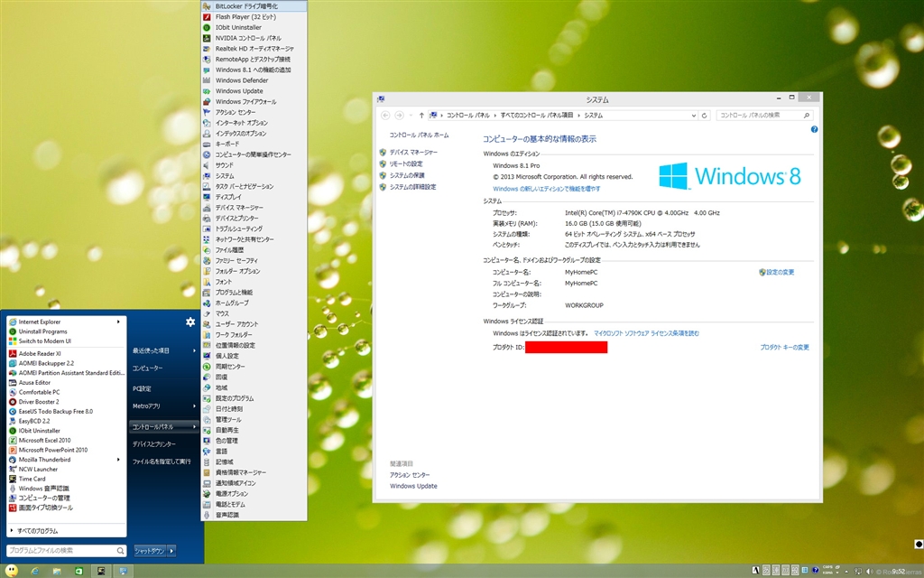Open Internet Explorer from the taskbar

tap(35, 571)
